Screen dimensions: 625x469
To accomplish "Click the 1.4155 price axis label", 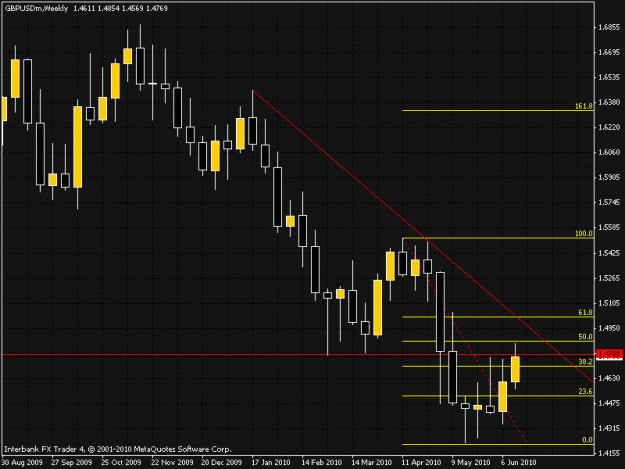I will tap(609, 453).
